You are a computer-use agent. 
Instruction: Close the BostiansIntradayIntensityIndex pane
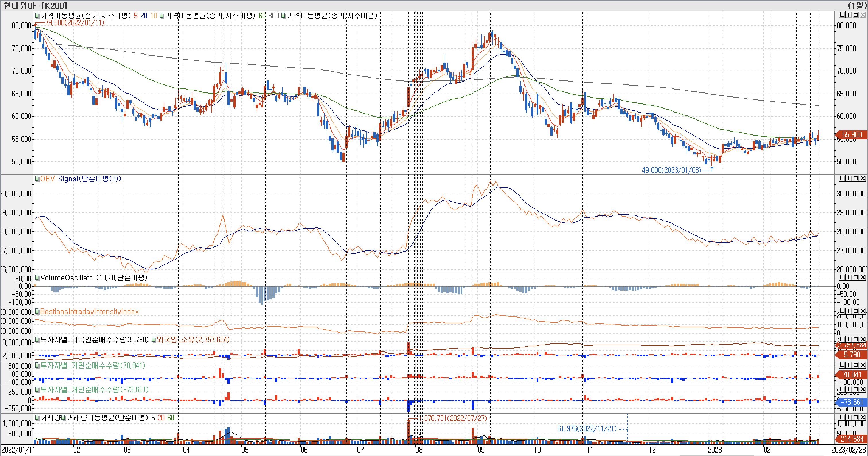(x=863, y=311)
